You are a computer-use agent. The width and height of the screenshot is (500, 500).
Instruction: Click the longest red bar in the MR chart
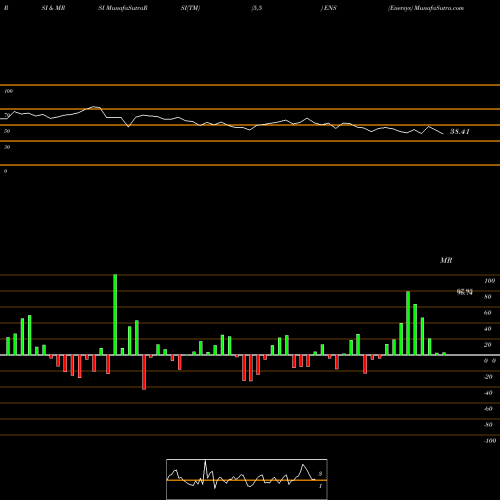pos(144,372)
